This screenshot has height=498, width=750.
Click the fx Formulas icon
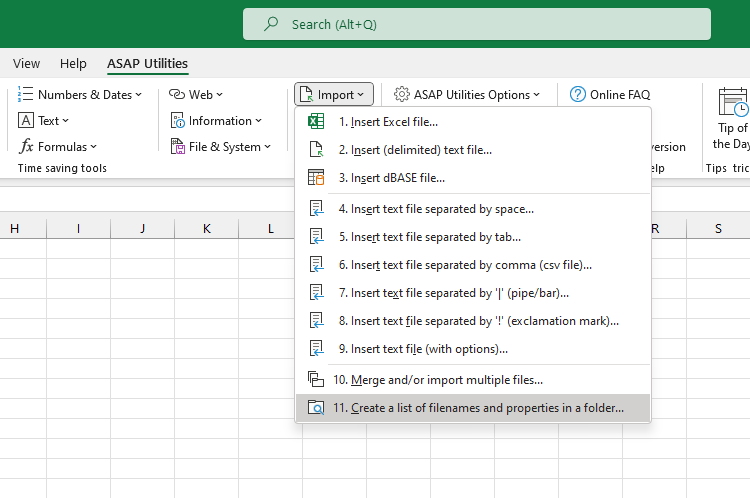(26, 146)
